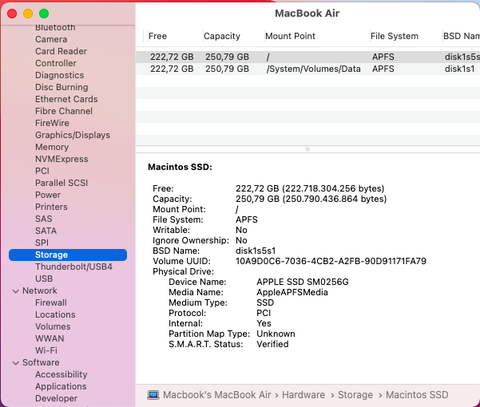
Task: Click Macintos SSD in the path bar
Action: tap(417, 395)
